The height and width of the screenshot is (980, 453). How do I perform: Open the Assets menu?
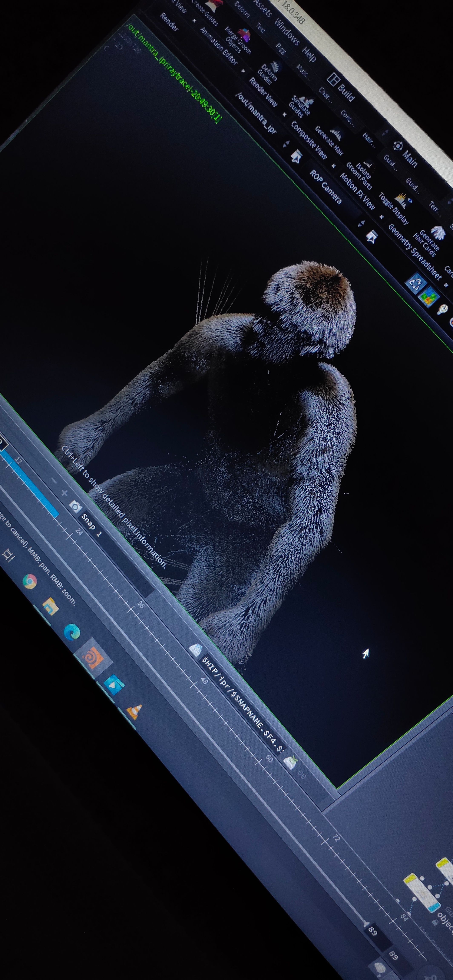[x=263, y=8]
